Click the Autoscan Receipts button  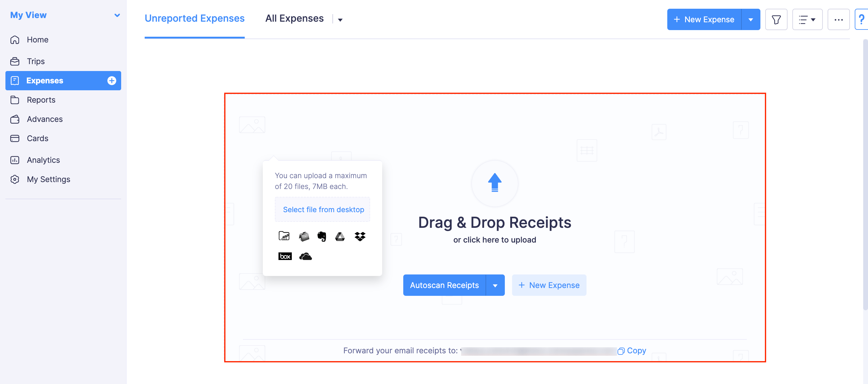(x=444, y=285)
